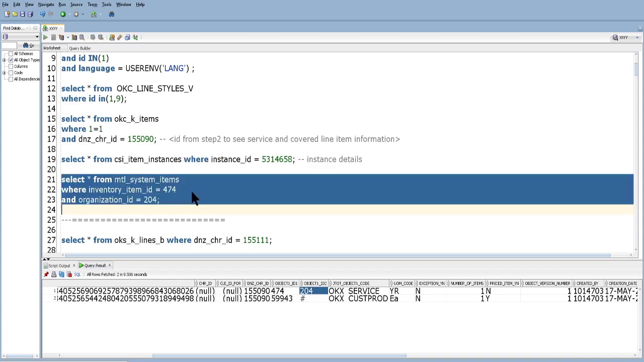Open the View menu
Image resolution: width=644 pixels, height=362 pixels.
[x=29, y=5]
